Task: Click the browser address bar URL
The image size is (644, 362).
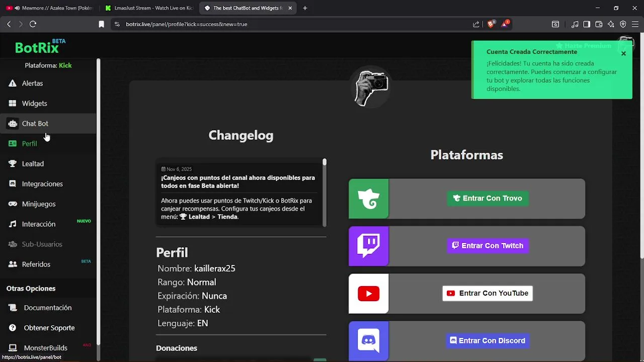Action: pos(187,24)
